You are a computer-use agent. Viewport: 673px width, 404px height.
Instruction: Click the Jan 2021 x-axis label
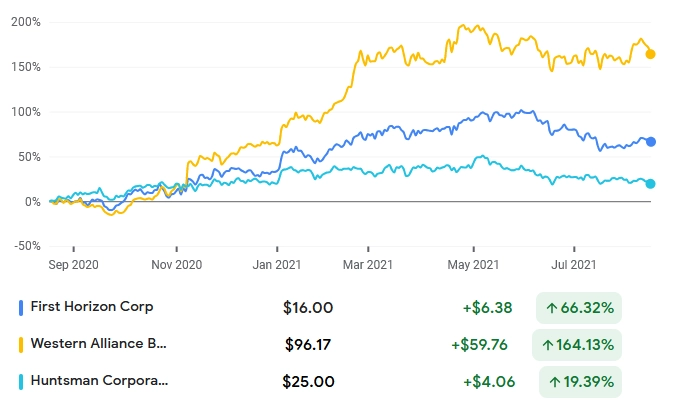275,265
